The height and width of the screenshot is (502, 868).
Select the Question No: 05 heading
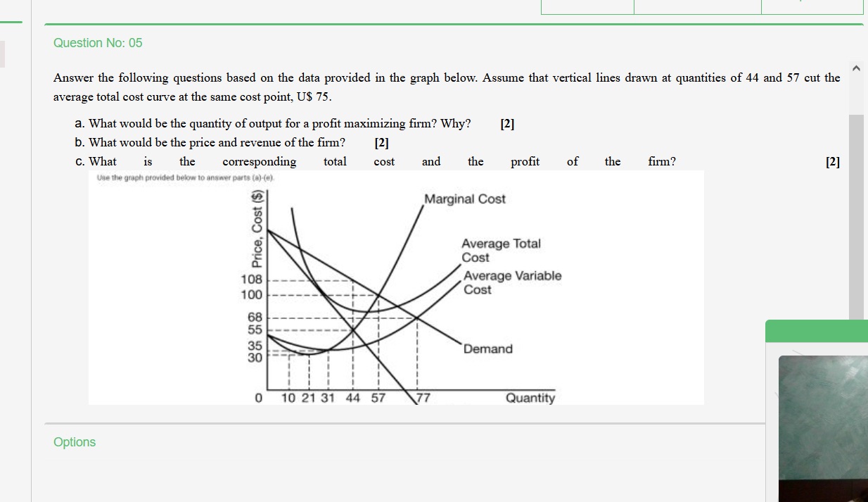coord(98,43)
